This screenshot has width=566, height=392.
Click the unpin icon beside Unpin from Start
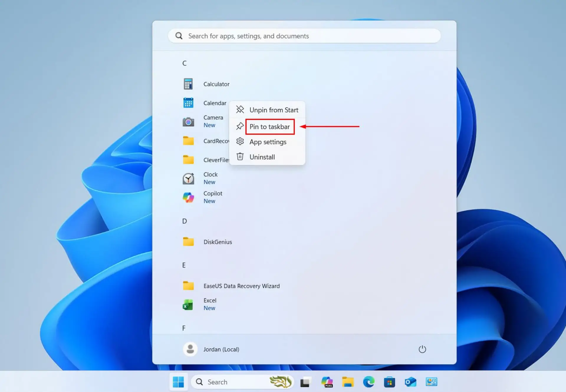point(240,110)
